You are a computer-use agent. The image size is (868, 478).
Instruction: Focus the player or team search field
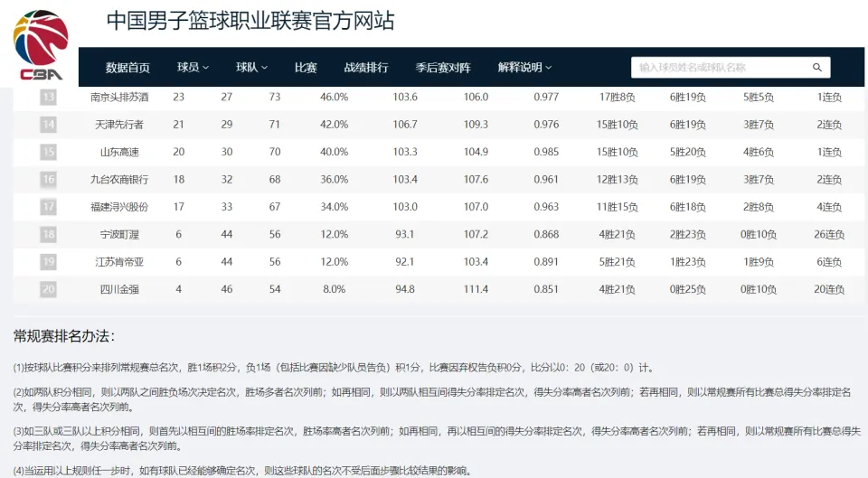[731, 68]
